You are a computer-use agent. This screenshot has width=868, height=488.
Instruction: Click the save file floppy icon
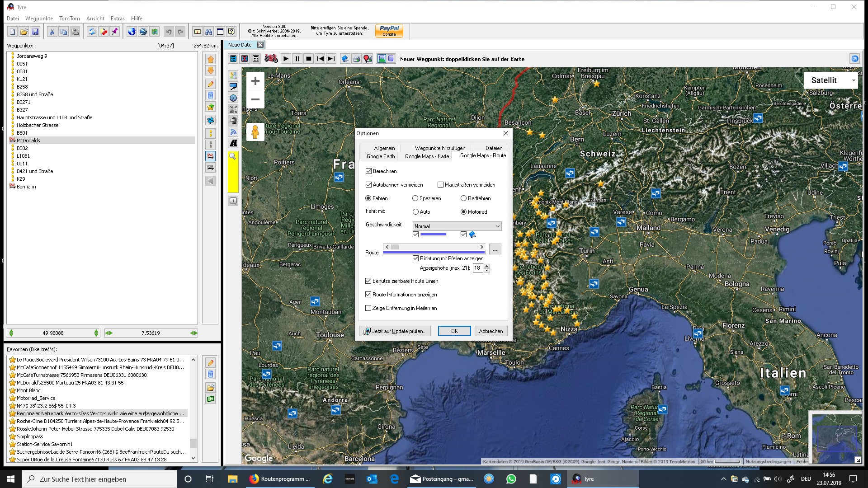point(35,32)
